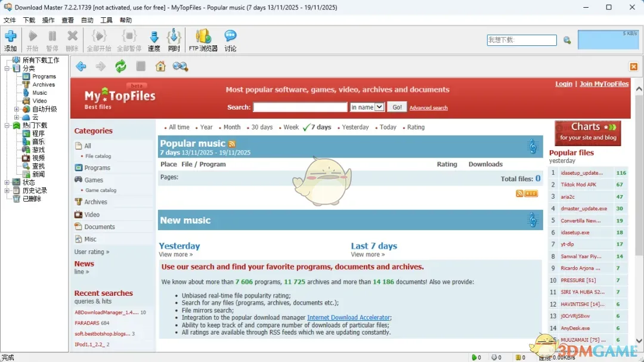The image size is (644, 362).
Task: Open the Advanced search link
Action: [428, 107]
